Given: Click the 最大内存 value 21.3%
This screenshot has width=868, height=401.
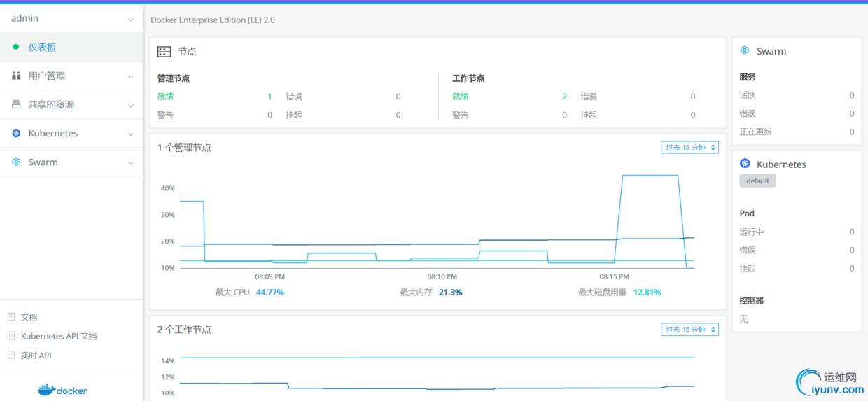Looking at the screenshot, I should coord(450,292).
